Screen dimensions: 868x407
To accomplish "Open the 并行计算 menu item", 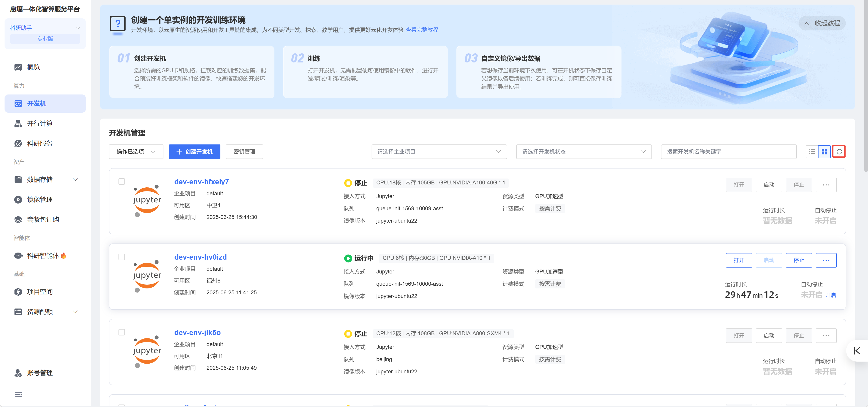I will pyautogui.click(x=45, y=123).
